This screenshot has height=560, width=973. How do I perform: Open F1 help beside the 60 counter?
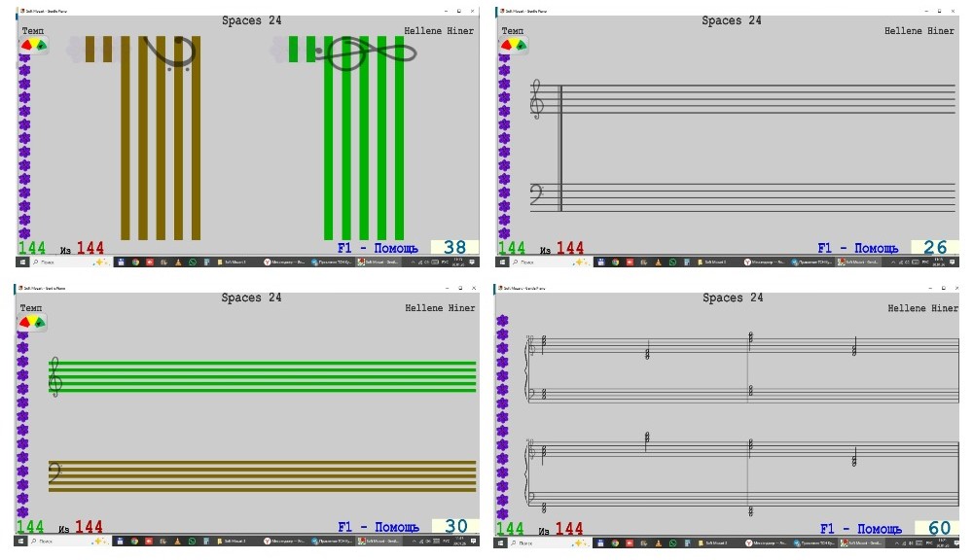coord(858,529)
